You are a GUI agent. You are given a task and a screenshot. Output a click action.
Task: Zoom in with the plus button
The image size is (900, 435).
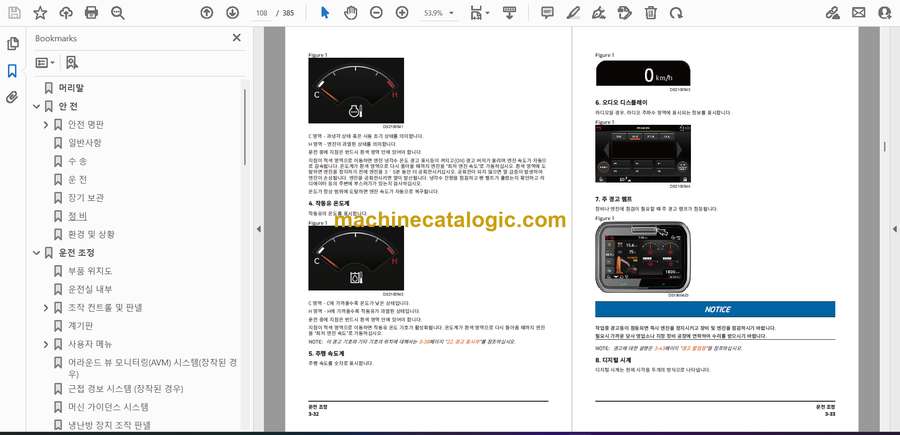(x=402, y=13)
